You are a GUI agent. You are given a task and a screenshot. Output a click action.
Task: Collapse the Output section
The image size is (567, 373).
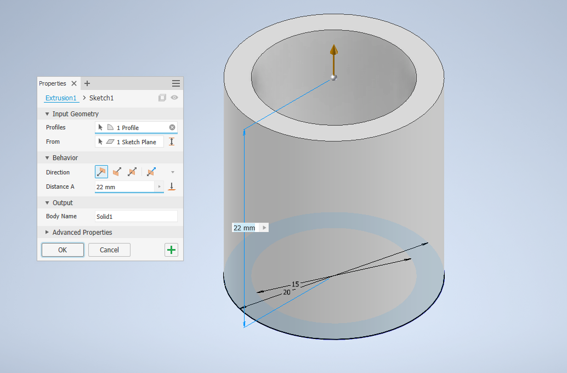(x=47, y=203)
